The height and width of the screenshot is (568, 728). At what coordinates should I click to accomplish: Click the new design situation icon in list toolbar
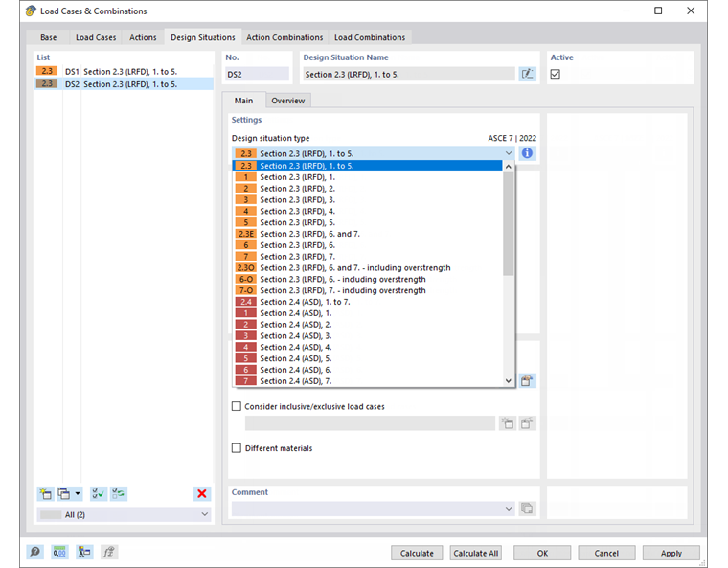[46, 493]
